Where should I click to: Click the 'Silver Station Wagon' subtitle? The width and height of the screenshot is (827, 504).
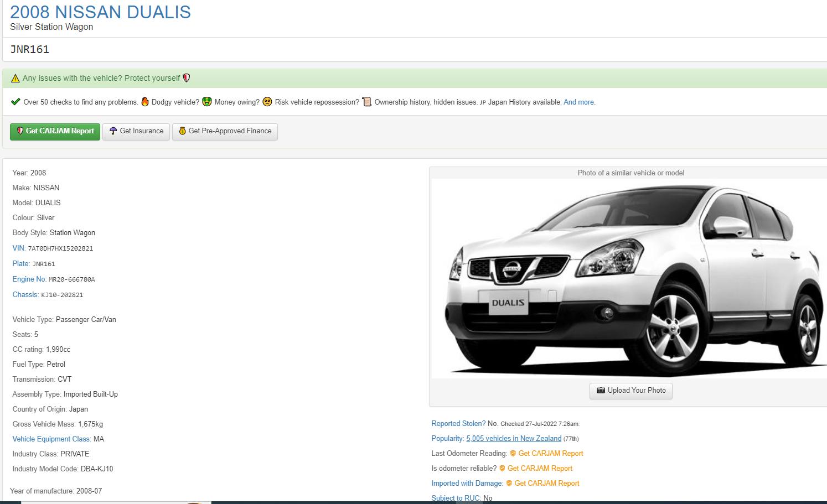coord(51,27)
